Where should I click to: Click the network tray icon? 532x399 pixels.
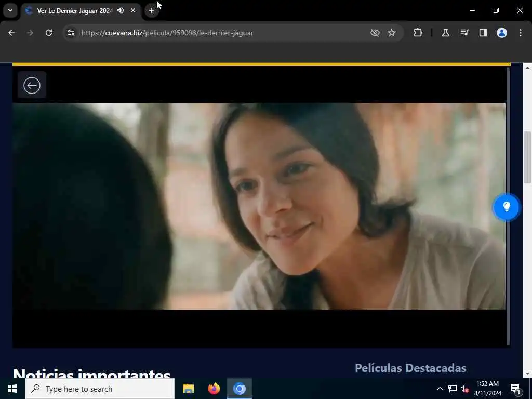tap(453, 389)
